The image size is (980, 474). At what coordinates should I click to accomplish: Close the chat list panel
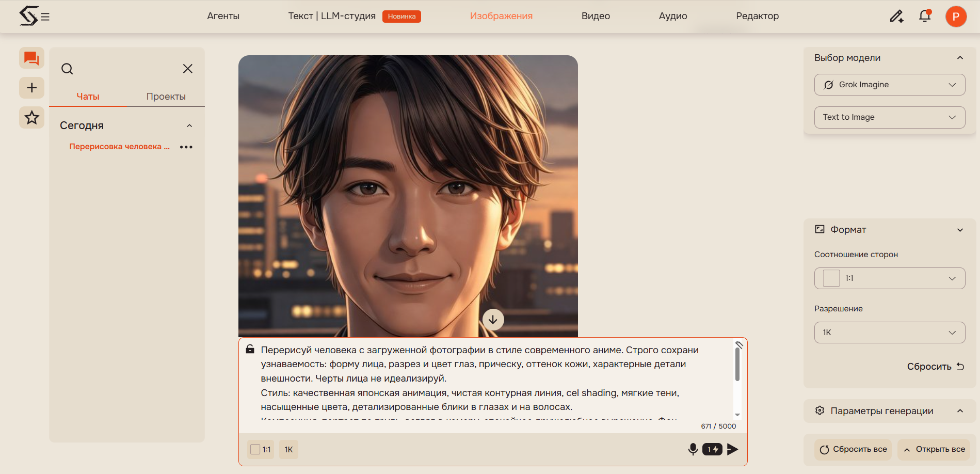188,69
